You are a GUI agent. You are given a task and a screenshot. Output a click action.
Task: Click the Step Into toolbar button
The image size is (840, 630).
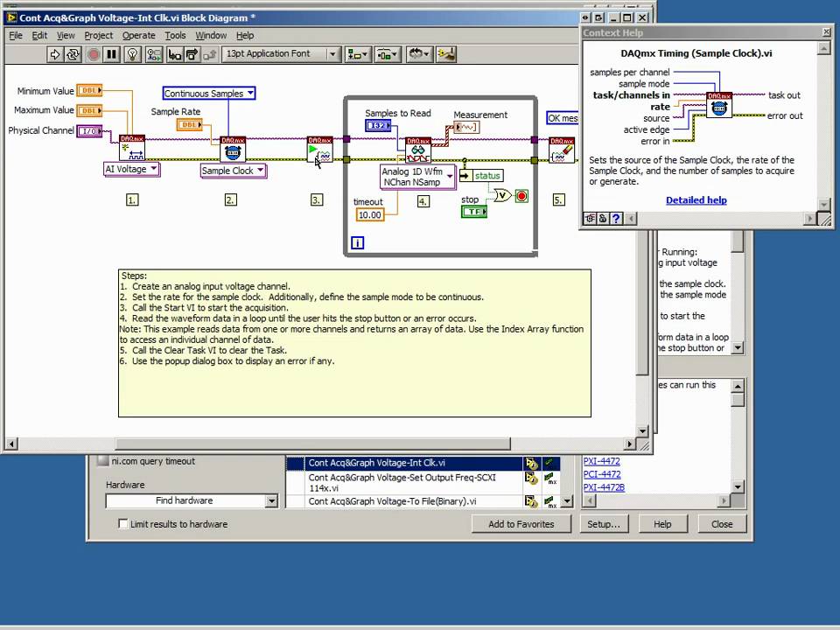pos(174,54)
